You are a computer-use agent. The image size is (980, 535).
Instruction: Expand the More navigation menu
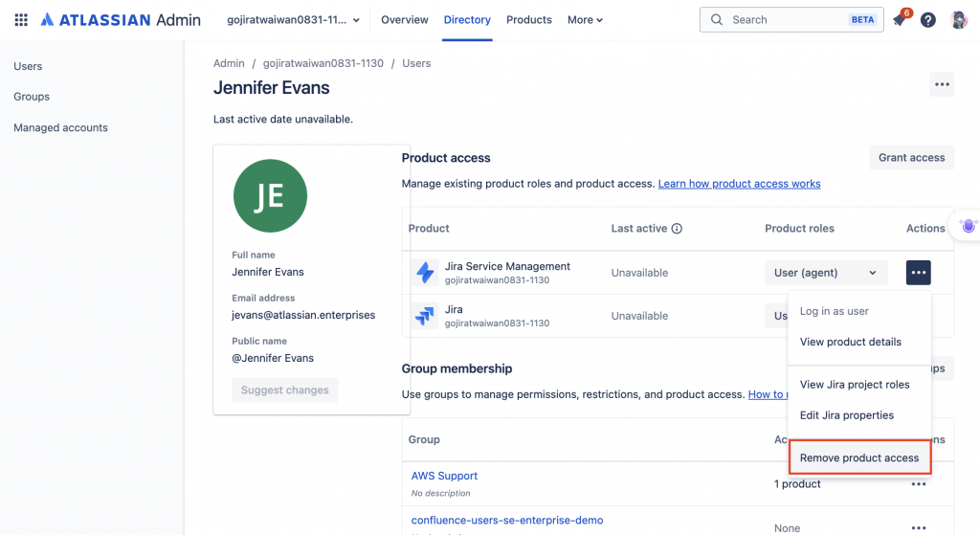[585, 20]
